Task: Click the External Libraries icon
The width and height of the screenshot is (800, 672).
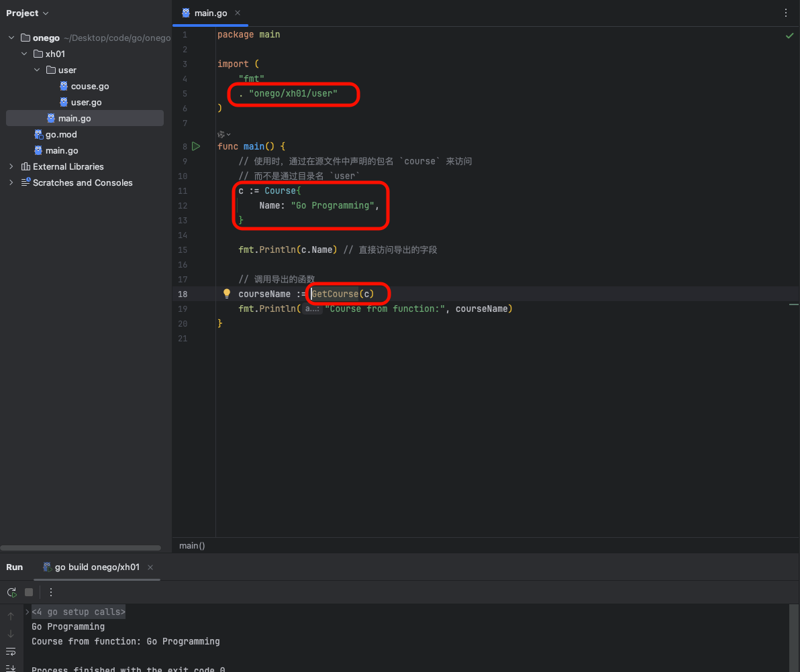Action: coord(26,166)
